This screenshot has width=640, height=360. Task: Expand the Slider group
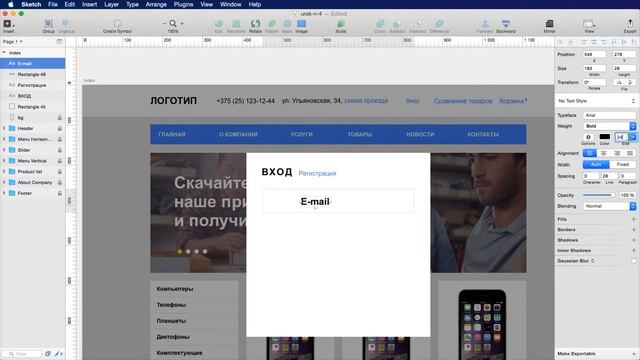coord(4,150)
